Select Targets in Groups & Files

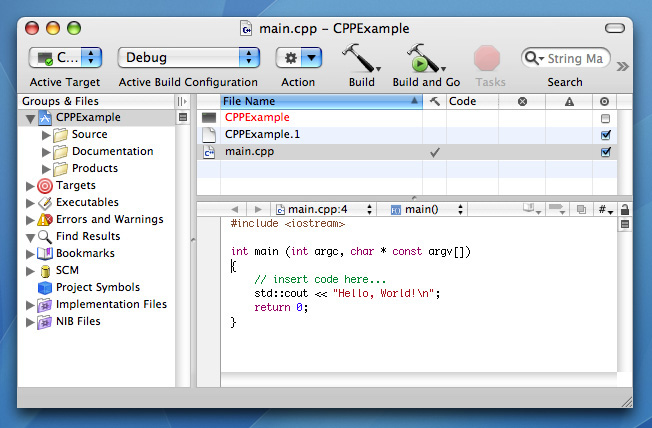point(76,185)
